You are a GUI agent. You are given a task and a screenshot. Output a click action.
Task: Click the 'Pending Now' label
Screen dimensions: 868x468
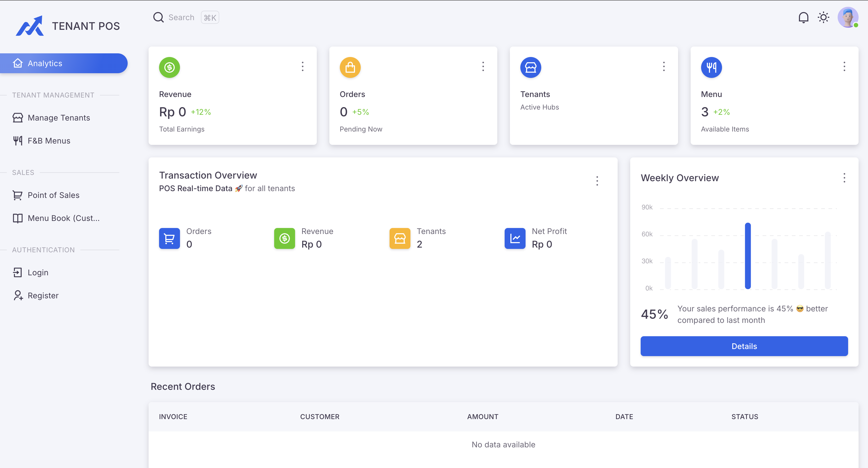click(361, 129)
